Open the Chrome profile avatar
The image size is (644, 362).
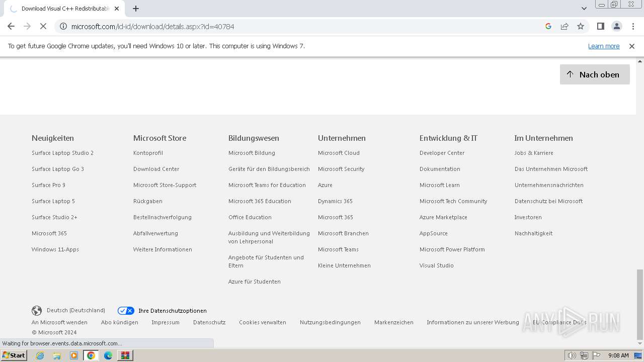(616, 26)
